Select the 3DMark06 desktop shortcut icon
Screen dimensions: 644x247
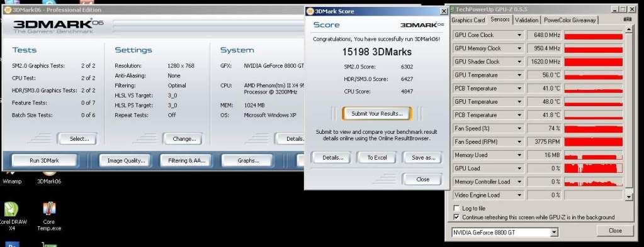coord(49,177)
